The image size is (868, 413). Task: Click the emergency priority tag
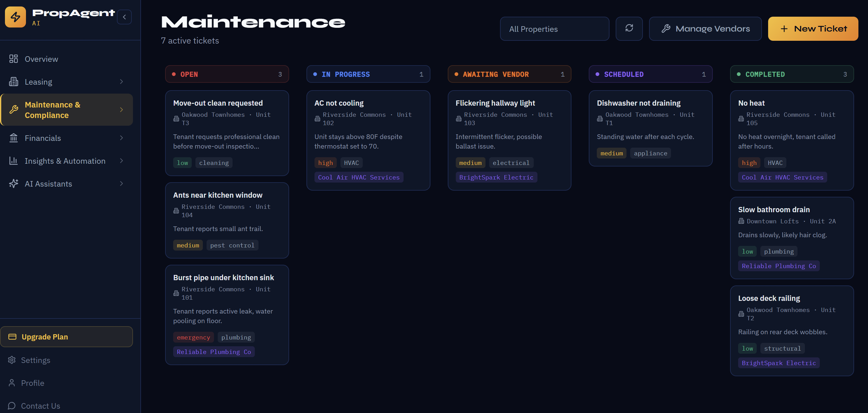[193, 337]
